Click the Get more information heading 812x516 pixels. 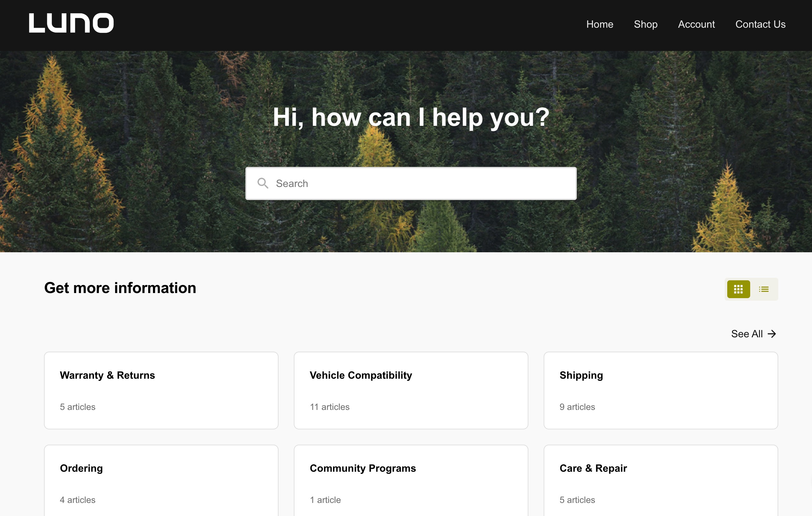tap(120, 288)
